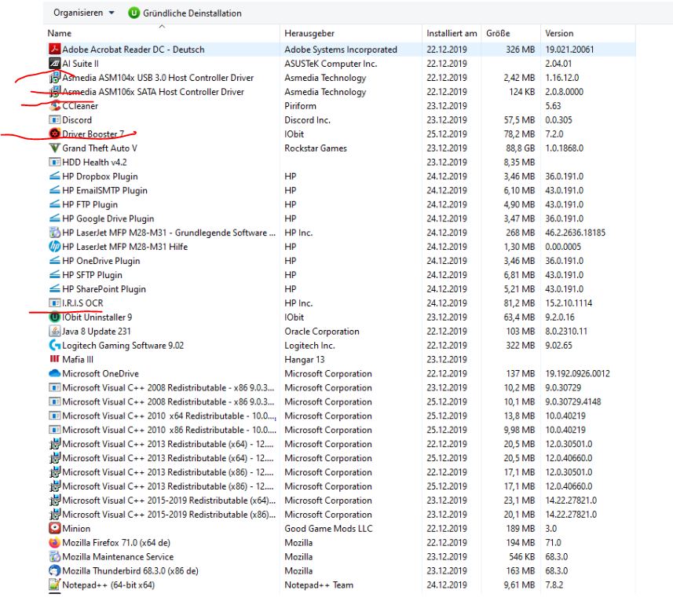Click the AI Suite II icon
673x616 pixels.
(x=54, y=64)
